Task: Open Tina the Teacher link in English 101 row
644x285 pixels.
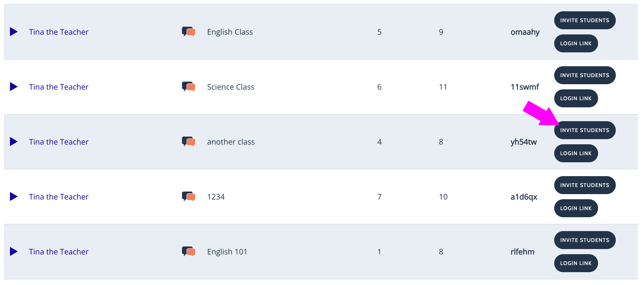Action: (x=58, y=252)
